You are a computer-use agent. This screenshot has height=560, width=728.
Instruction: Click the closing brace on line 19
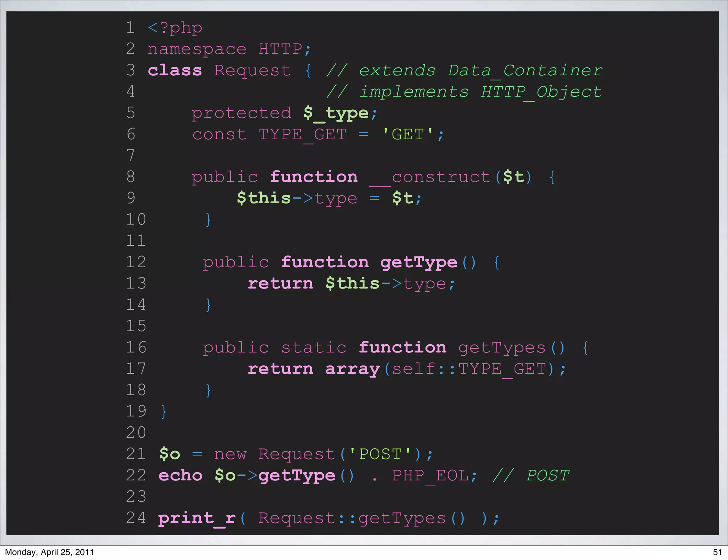tap(164, 412)
